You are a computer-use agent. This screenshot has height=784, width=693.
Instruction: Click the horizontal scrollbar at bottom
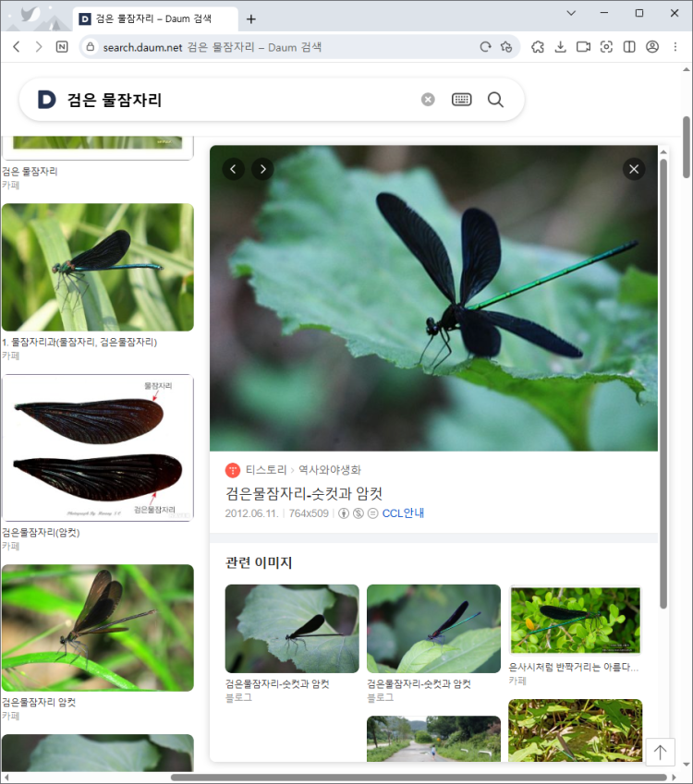[x=419, y=778]
